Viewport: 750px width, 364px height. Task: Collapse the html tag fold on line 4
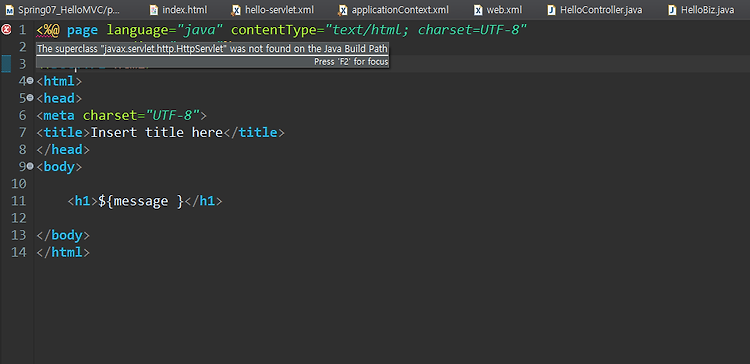30,81
